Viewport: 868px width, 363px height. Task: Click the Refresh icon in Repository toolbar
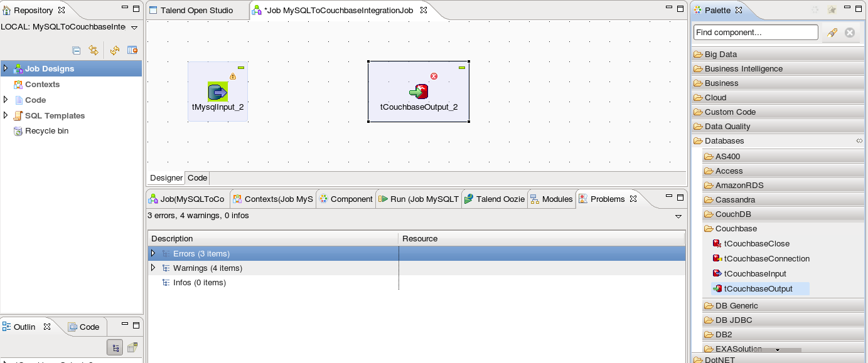click(x=115, y=51)
